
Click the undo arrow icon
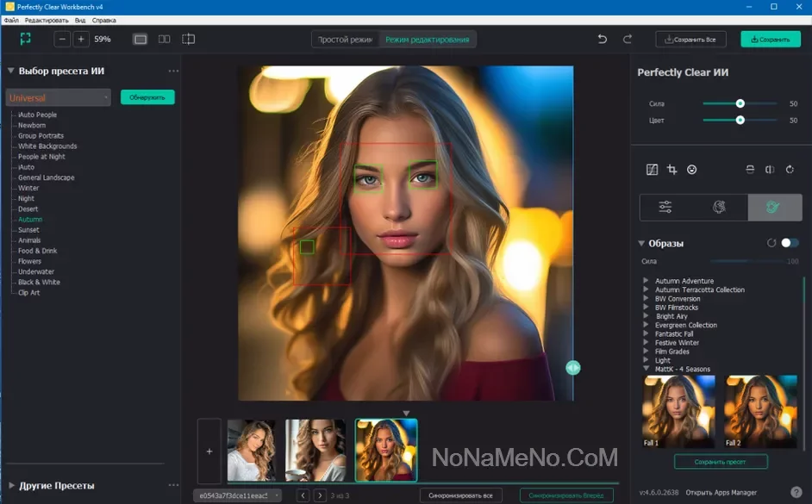pos(602,39)
